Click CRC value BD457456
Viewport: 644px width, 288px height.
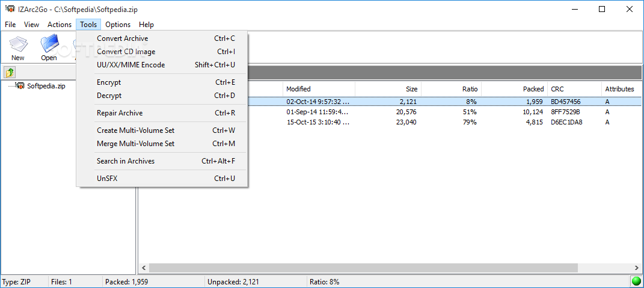click(566, 102)
